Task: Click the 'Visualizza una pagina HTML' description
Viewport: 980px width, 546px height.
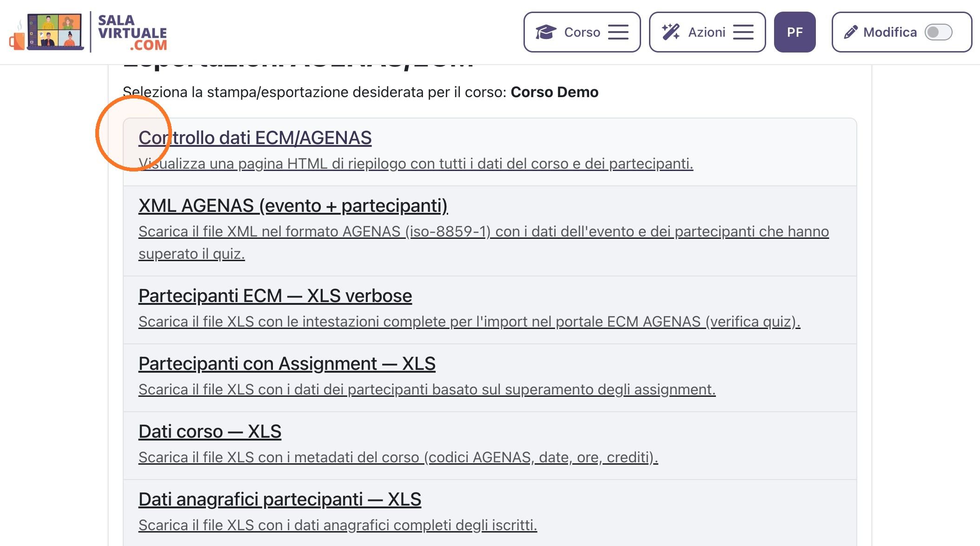Action: (416, 164)
